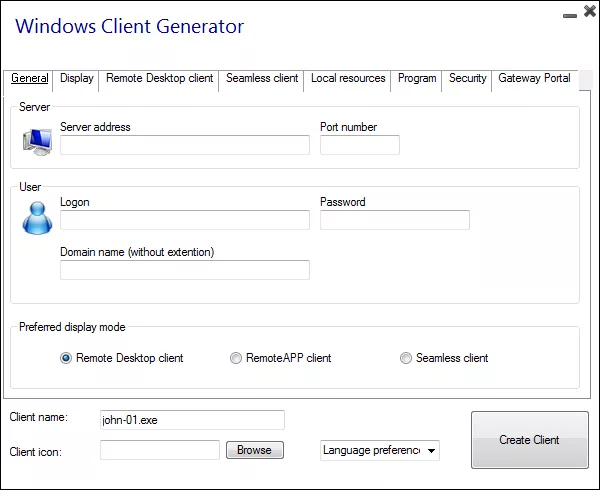Go to the Seamless client tab
This screenshot has height=490, width=600.
262,78
